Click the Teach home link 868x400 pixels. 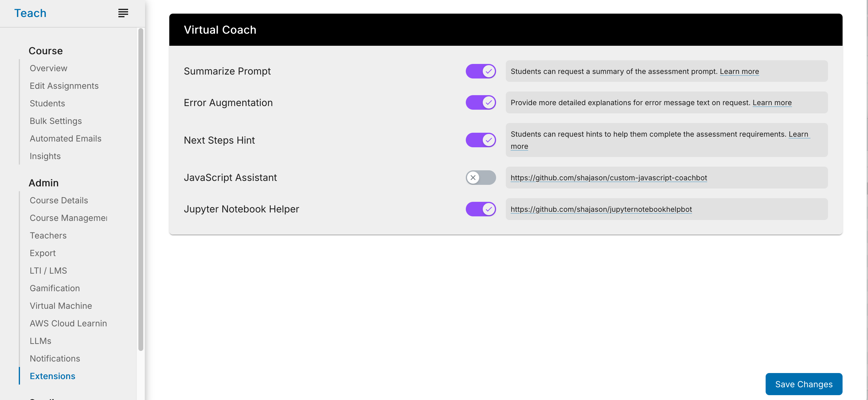pyautogui.click(x=30, y=13)
